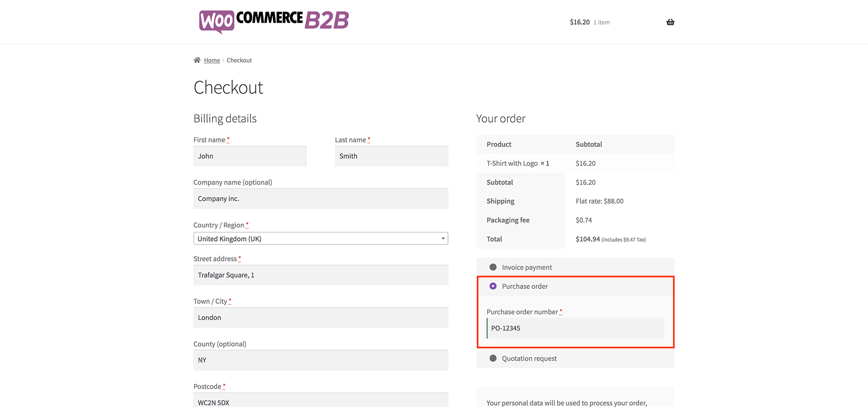Click the T-Shirt with Logo product row

point(518,164)
